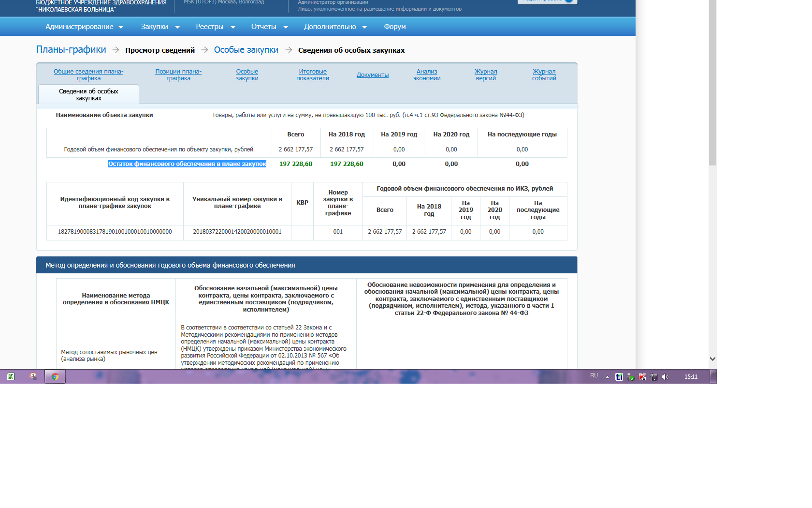This screenshot has width=812, height=508.
Task: Open the Анализ экономии tab
Action: [x=427, y=75]
